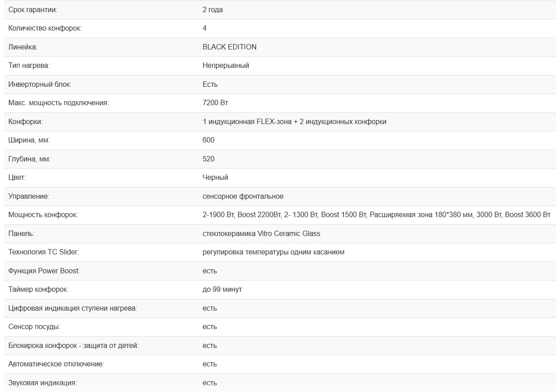Click the 'до 99 минут' timer value
556x392 pixels.
click(x=222, y=290)
